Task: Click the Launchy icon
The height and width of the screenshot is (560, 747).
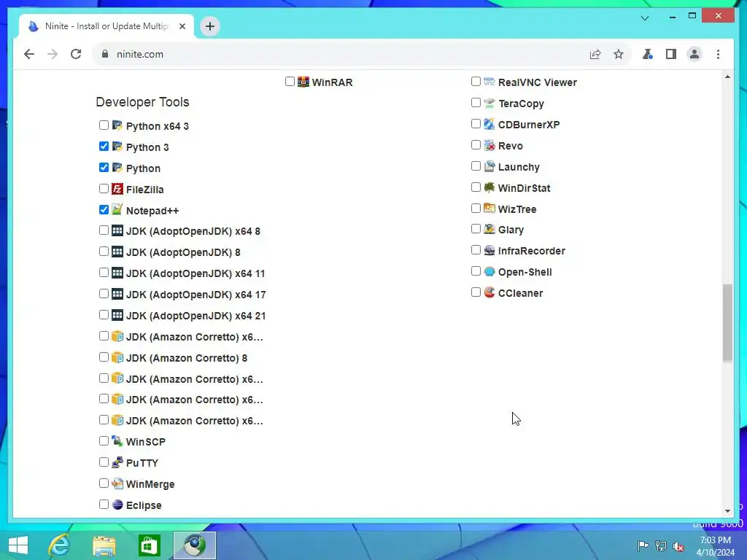Action: click(x=489, y=166)
